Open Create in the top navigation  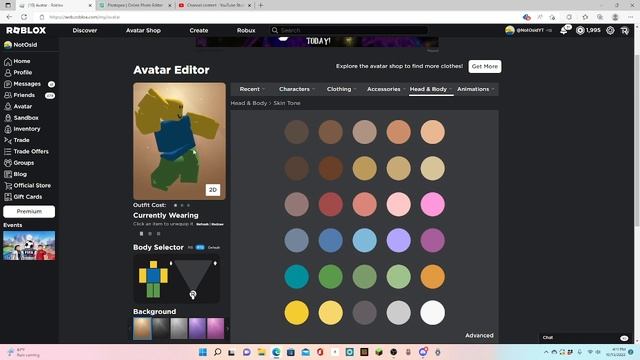pos(199,30)
